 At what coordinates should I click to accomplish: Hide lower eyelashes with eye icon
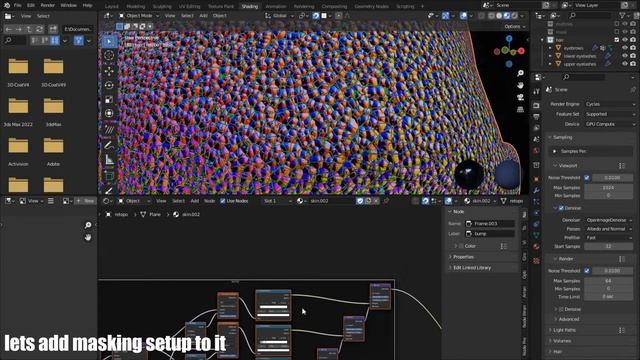[624, 56]
